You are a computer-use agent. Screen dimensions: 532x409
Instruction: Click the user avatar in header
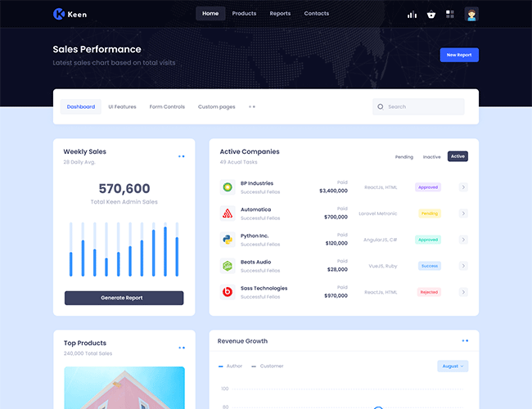(x=471, y=14)
